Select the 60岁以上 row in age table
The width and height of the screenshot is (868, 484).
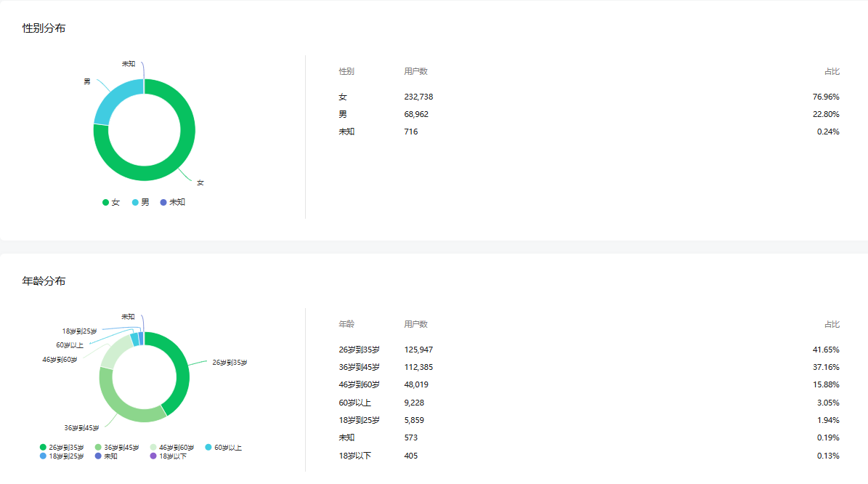click(589, 403)
